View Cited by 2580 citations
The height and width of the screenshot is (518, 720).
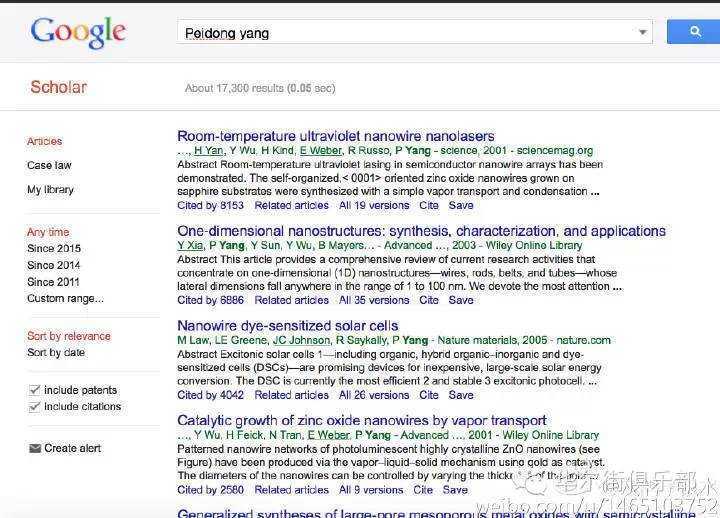(210, 490)
